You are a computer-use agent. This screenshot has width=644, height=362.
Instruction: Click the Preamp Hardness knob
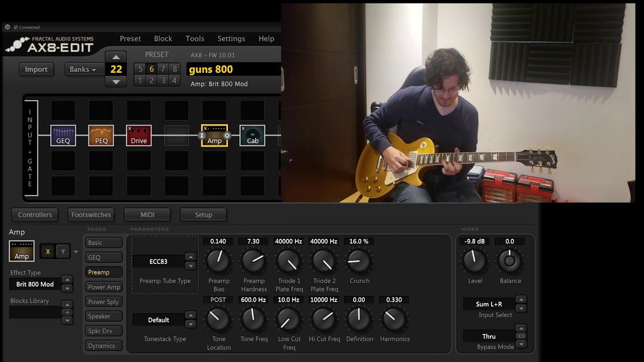click(254, 261)
